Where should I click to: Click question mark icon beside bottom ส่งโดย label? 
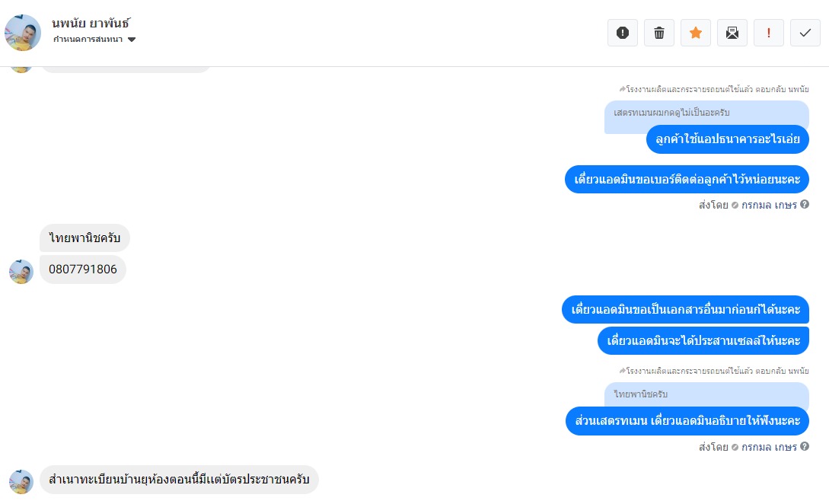tap(804, 446)
